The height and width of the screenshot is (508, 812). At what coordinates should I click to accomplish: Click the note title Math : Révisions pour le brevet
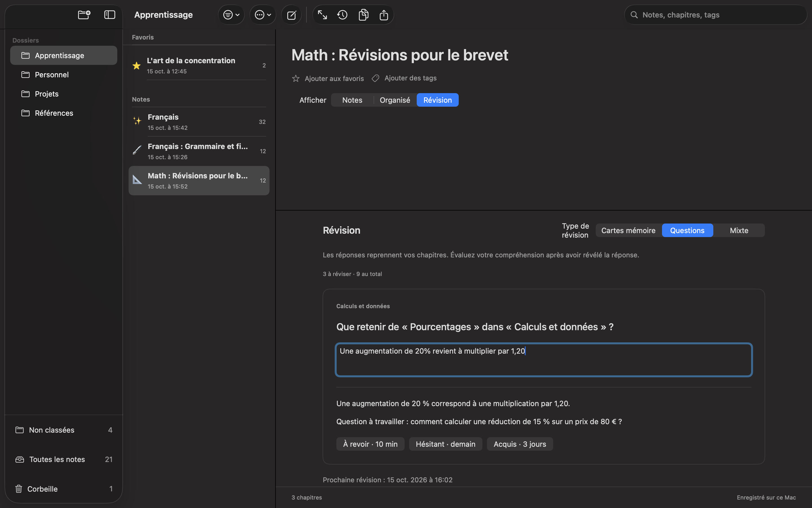tap(400, 55)
